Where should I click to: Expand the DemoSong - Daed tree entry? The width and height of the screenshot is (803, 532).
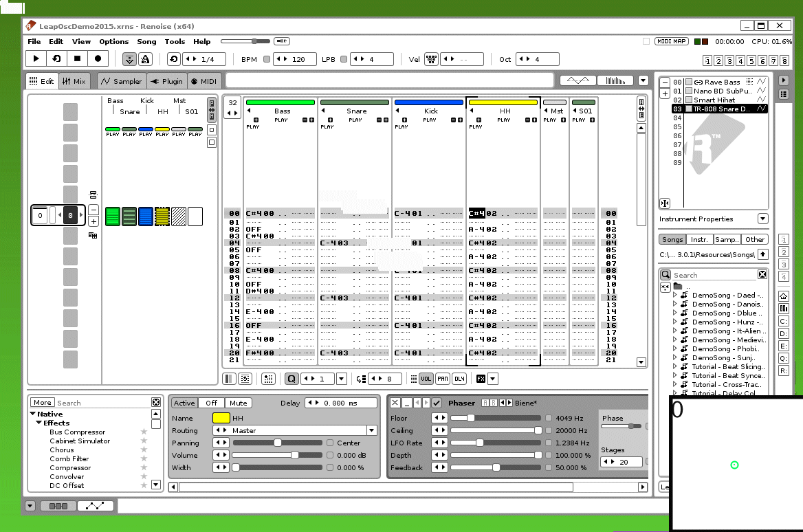(x=675, y=295)
